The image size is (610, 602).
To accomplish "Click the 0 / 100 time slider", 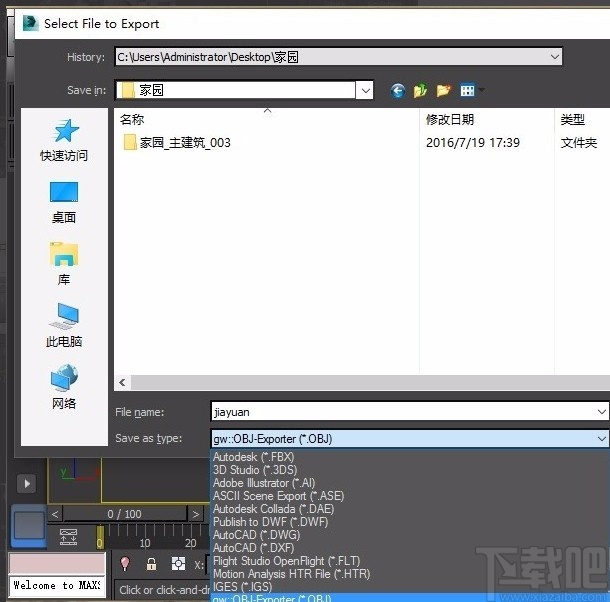I will (x=125, y=514).
